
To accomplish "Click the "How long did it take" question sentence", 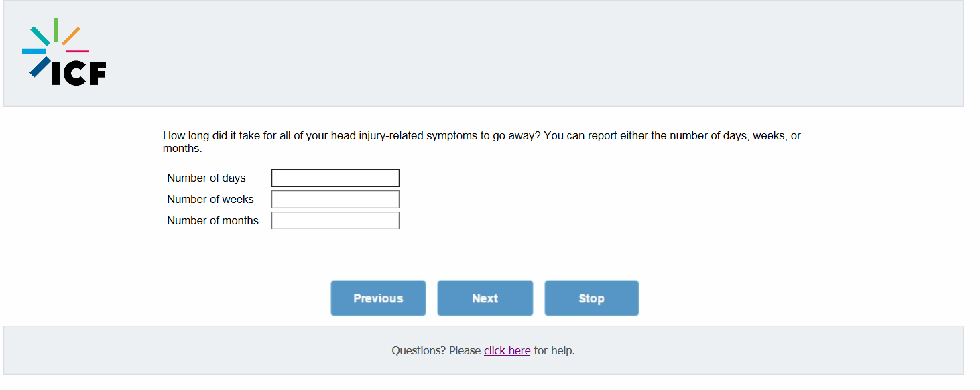I will [x=349, y=135].
